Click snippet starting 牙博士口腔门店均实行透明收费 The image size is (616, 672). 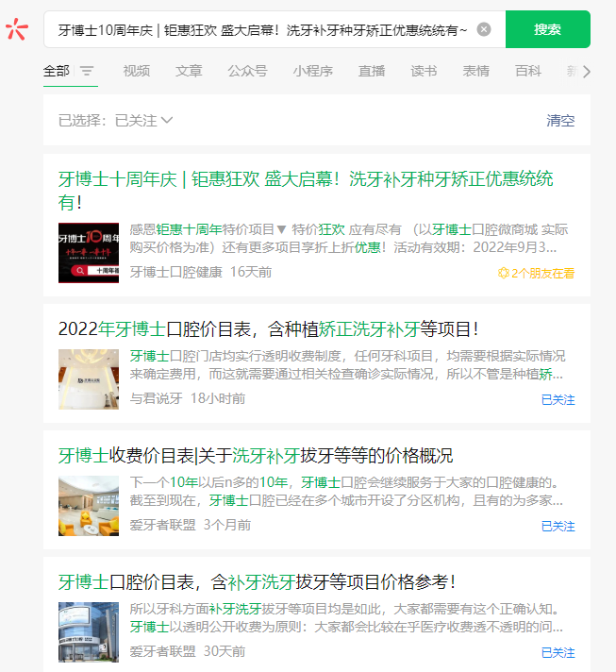(346, 364)
